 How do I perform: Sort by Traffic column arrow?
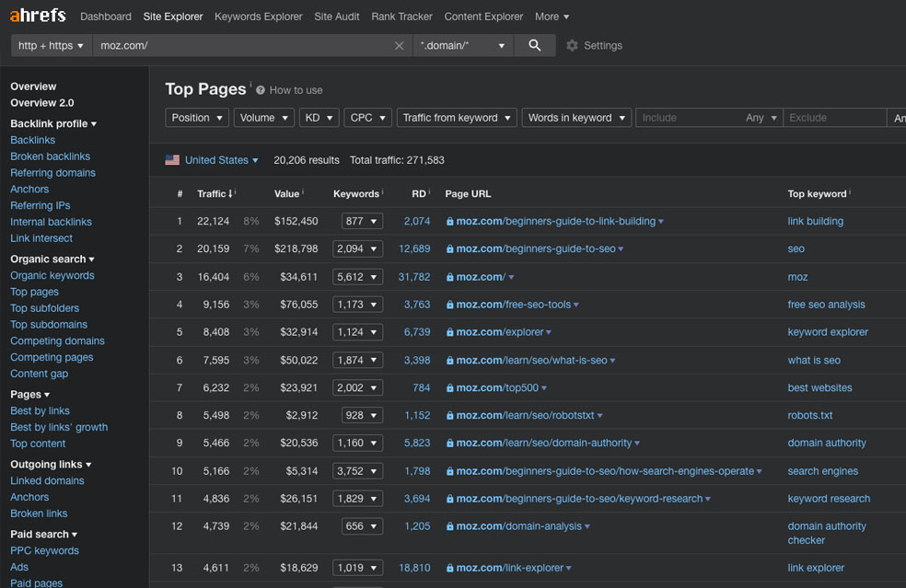click(230, 193)
